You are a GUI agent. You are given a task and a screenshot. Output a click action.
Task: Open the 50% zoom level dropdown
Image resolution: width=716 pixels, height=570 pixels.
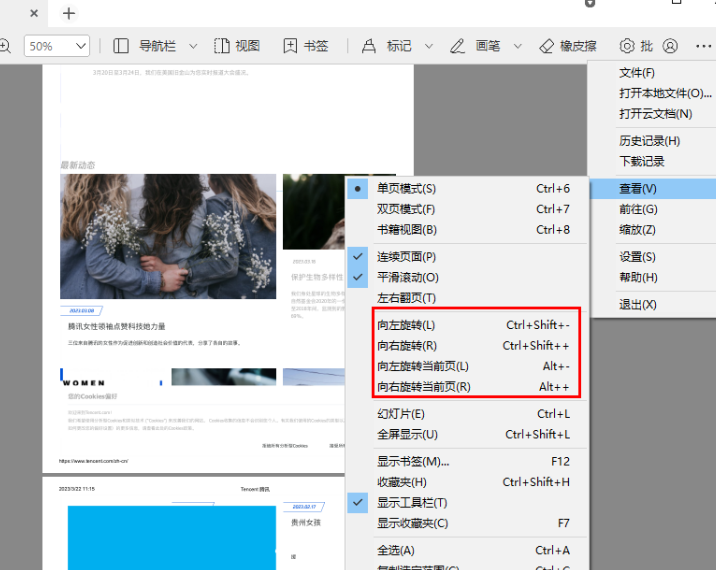(x=57, y=46)
